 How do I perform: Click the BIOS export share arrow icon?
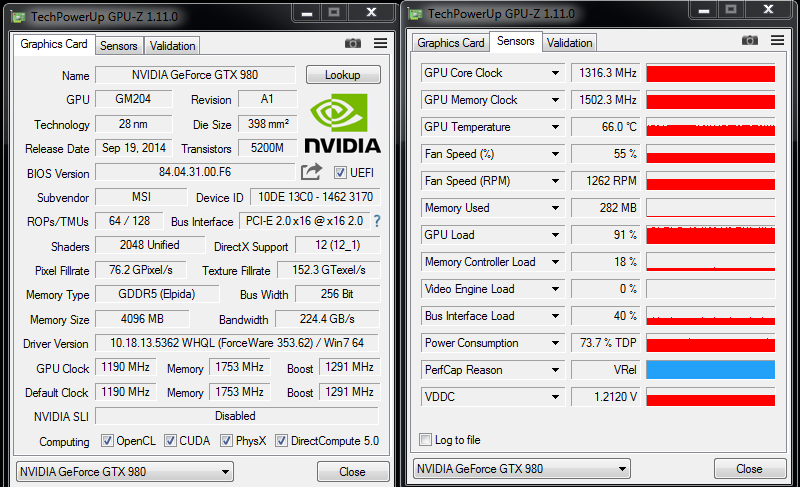(x=311, y=172)
